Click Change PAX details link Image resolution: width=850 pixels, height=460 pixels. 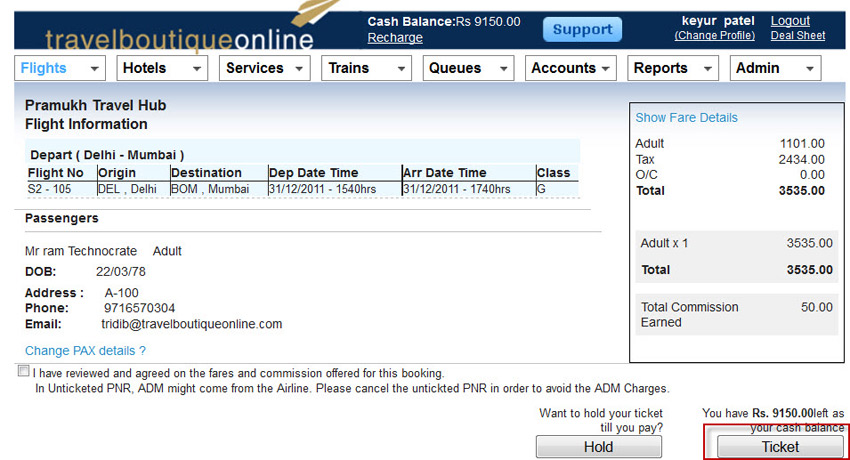click(x=85, y=351)
